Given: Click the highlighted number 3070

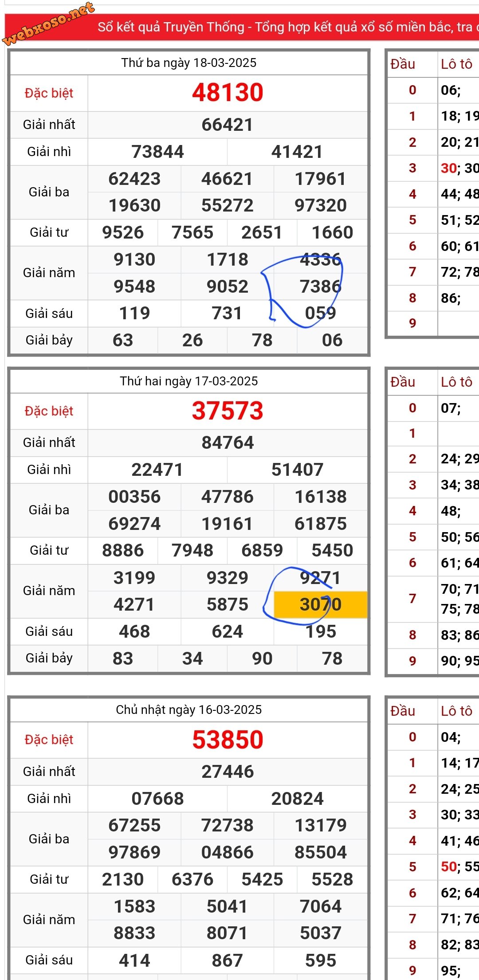Looking at the screenshot, I should pos(321,604).
